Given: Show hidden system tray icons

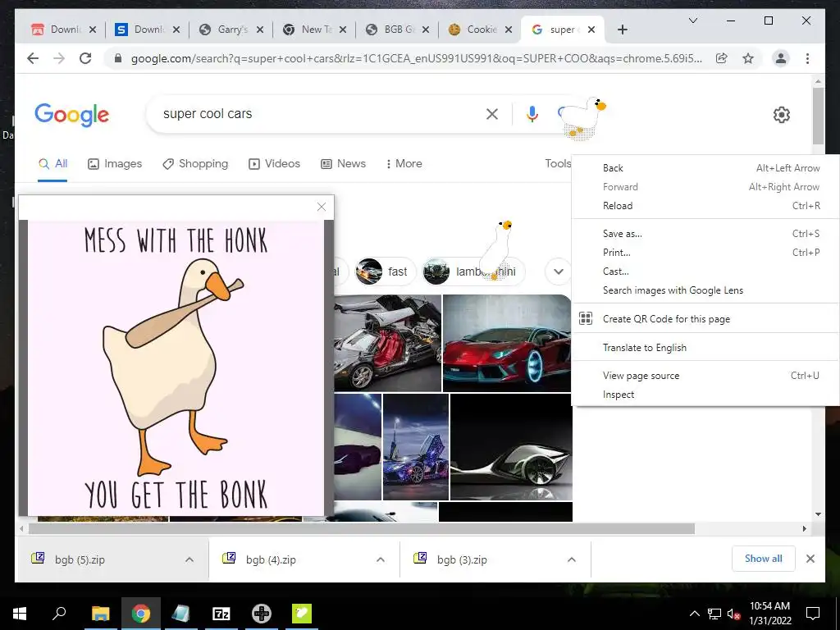Looking at the screenshot, I should 694,614.
